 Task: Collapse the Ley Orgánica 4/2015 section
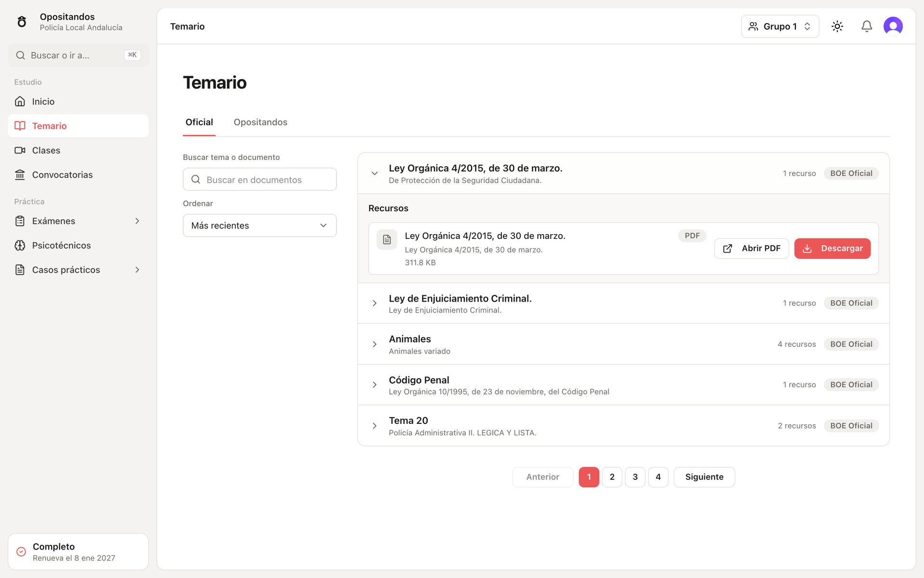(x=624, y=173)
